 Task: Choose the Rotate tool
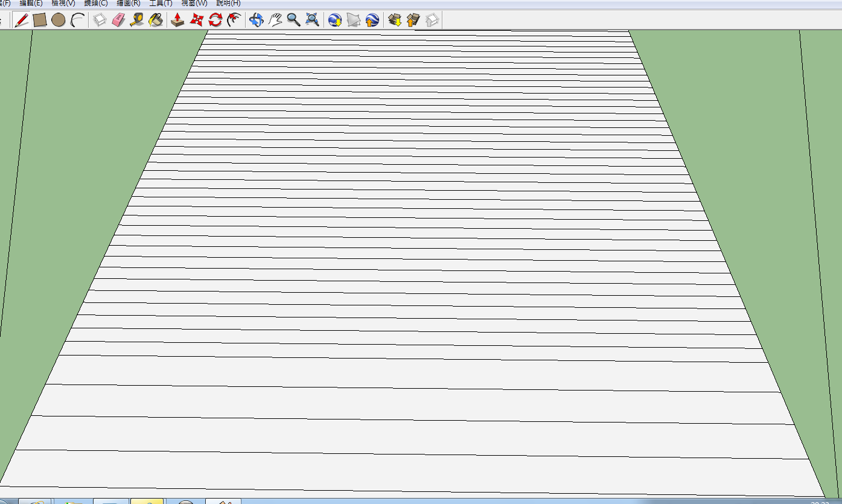tap(215, 21)
